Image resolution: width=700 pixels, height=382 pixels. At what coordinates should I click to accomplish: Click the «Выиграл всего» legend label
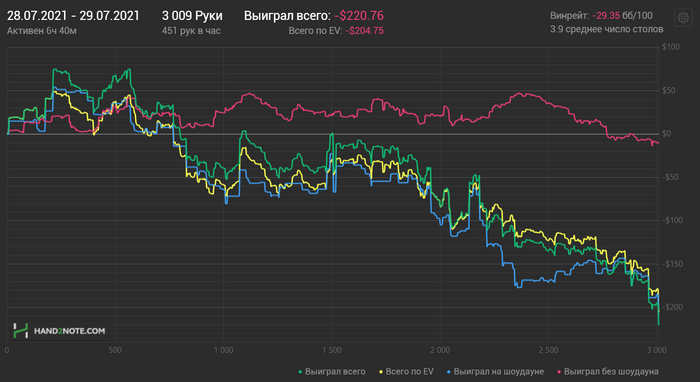[x=335, y=371]
